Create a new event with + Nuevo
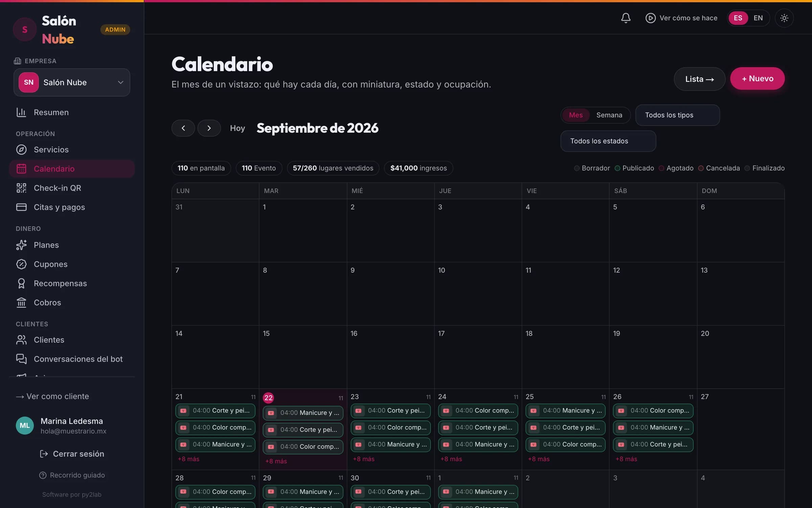Viewport: 812px width, 508px height. click(757, 79)
